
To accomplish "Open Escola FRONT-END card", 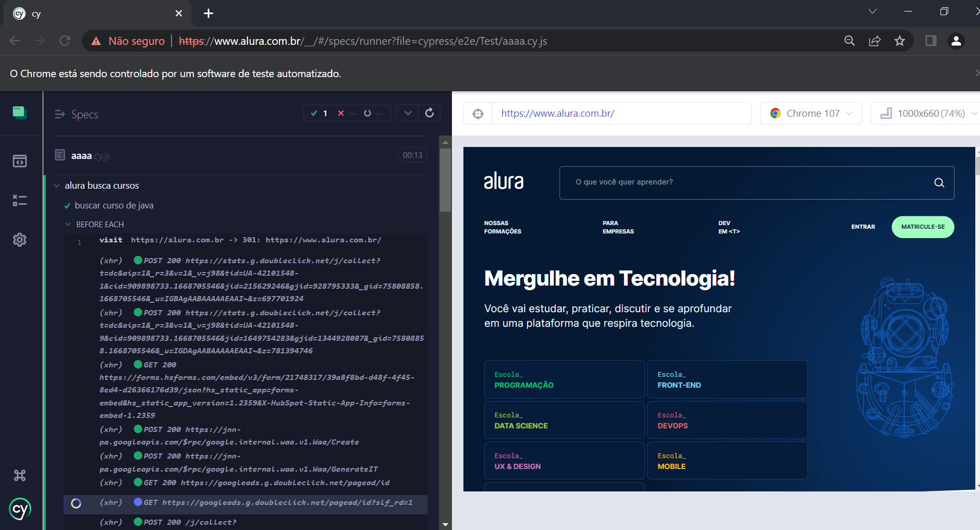I will tap(727, 379).
